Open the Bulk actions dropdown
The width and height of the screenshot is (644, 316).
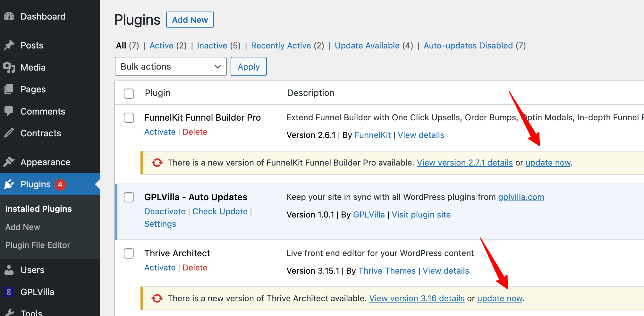tap(171, 66)
